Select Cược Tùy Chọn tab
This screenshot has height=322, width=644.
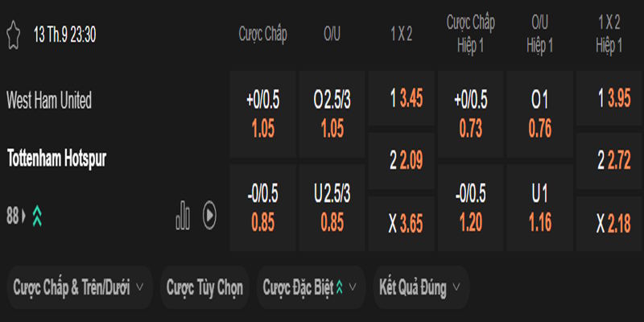click(204, 287)
